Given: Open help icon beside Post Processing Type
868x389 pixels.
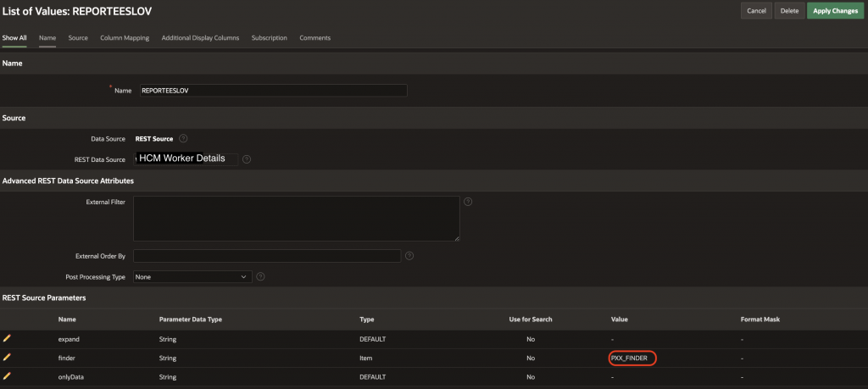Looking at the screenshot, I should (260, 276).
